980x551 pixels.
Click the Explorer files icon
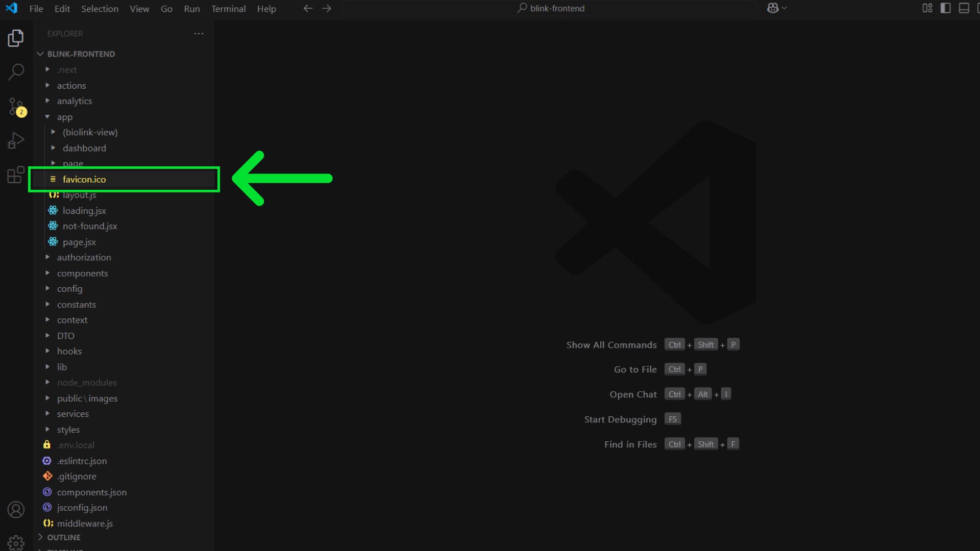point(16,38)
